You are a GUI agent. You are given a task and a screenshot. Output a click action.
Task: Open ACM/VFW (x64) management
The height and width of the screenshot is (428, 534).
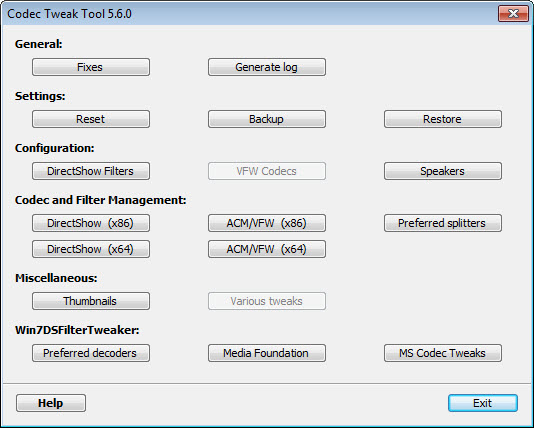click(267, 249)
